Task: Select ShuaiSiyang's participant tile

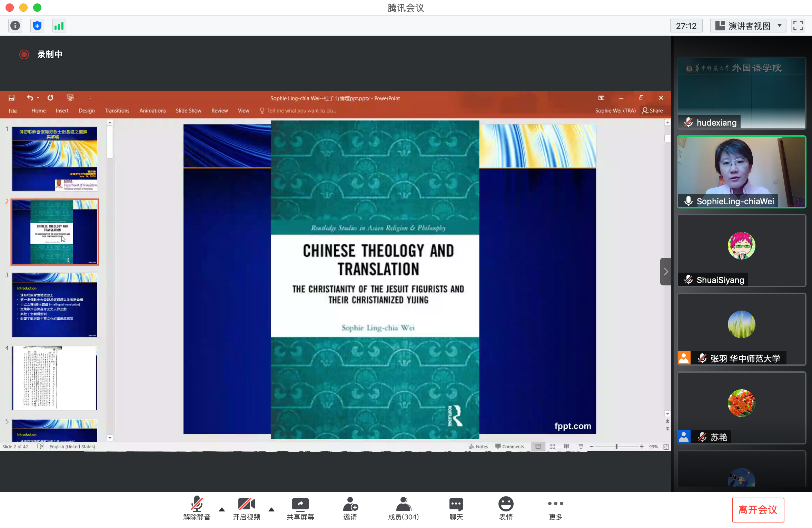Action: [x=741, y=251]
